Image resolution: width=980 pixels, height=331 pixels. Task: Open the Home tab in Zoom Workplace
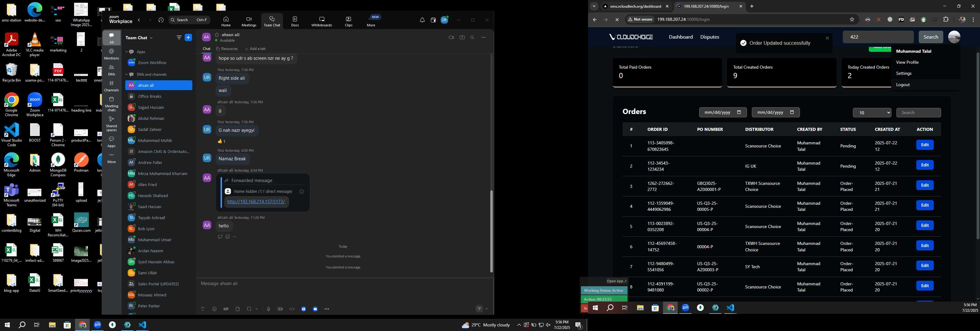pos(226,21)
